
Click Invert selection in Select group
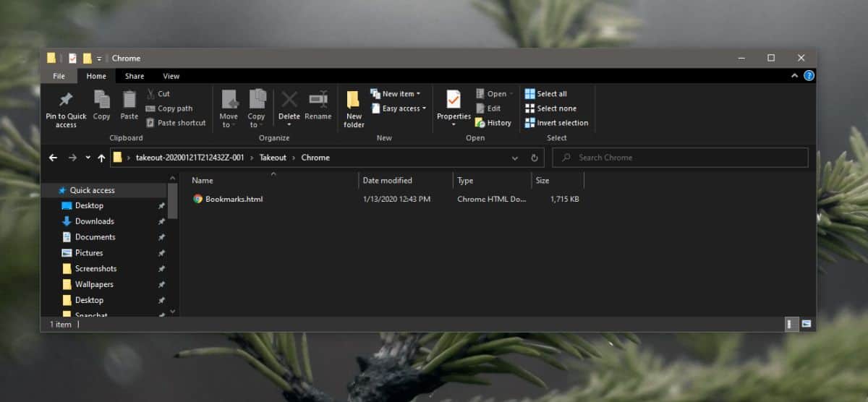coord(556,123)
